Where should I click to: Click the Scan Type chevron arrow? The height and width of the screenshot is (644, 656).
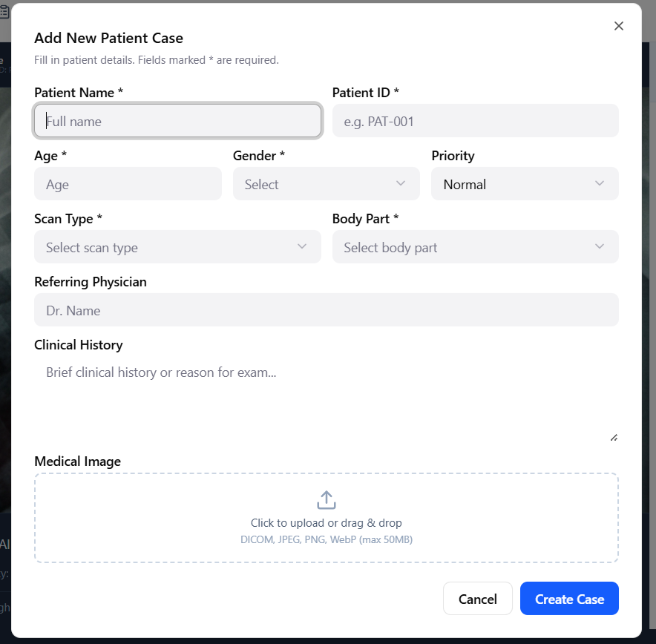301,247
